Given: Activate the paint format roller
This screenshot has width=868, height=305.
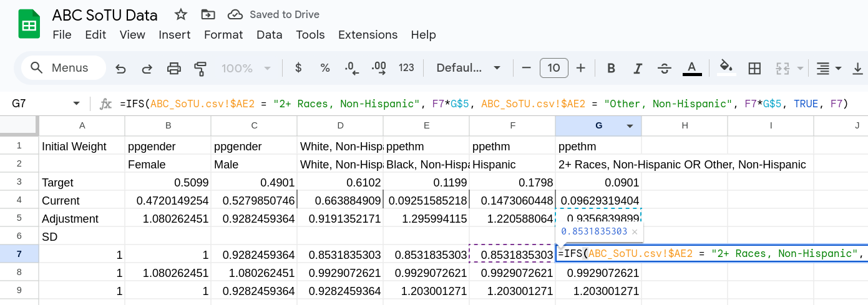Looking at the screenshot, I should coord(200,68).
